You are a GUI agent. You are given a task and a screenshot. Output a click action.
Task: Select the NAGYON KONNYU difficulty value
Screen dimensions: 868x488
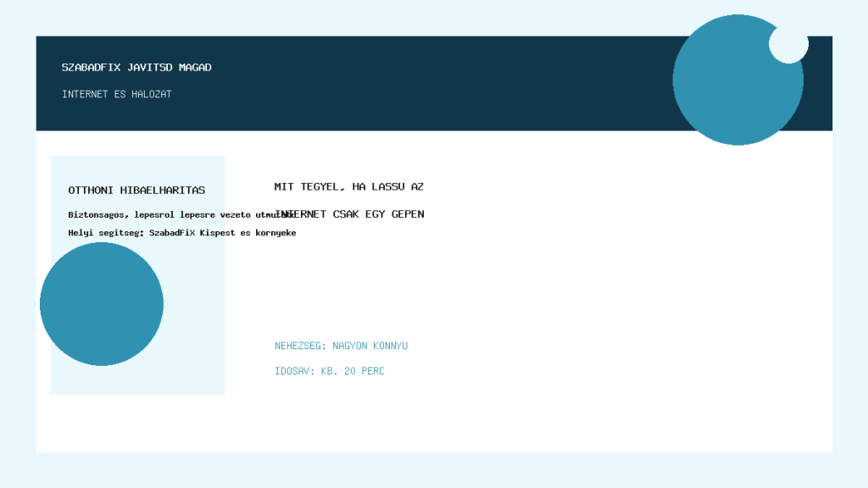370,346
